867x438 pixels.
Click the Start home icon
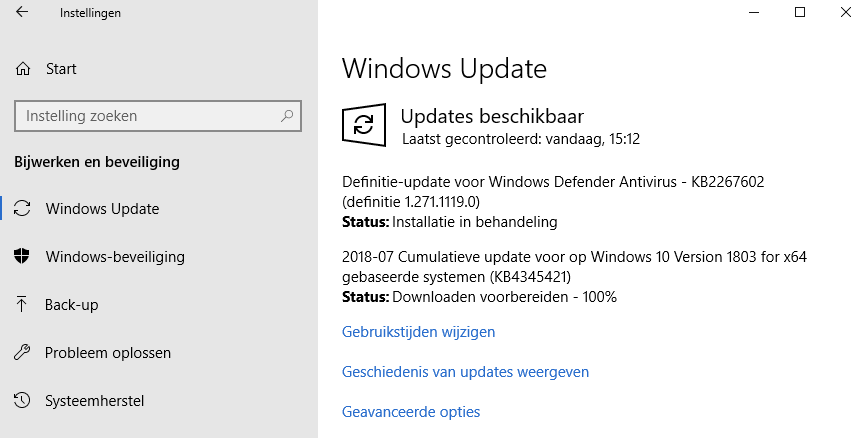click(x=23, y=69)
